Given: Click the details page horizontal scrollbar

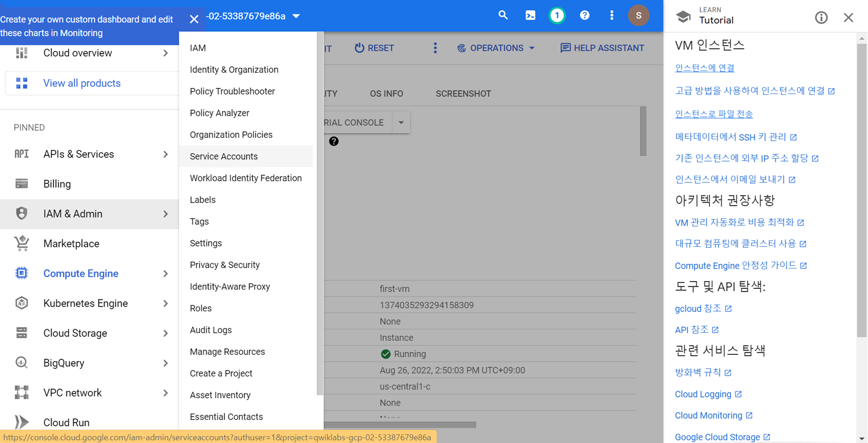Looking at the screenshot, I should 400,425.
